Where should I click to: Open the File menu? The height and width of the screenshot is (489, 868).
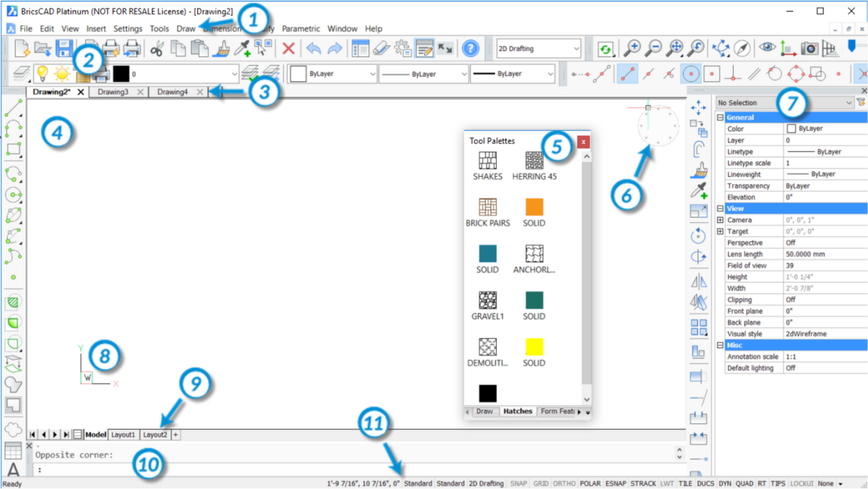tap(26, 29)
